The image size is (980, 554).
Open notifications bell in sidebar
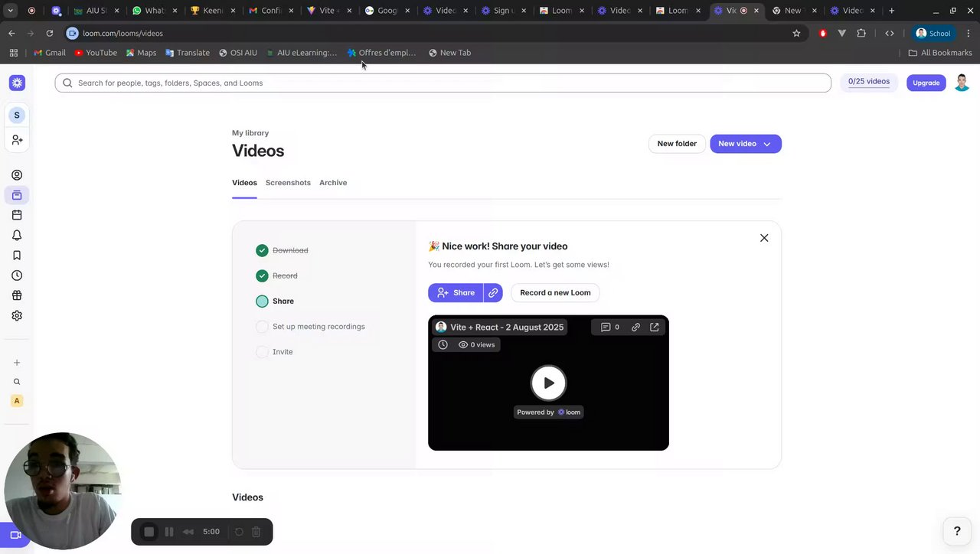(x=17, y=235)
